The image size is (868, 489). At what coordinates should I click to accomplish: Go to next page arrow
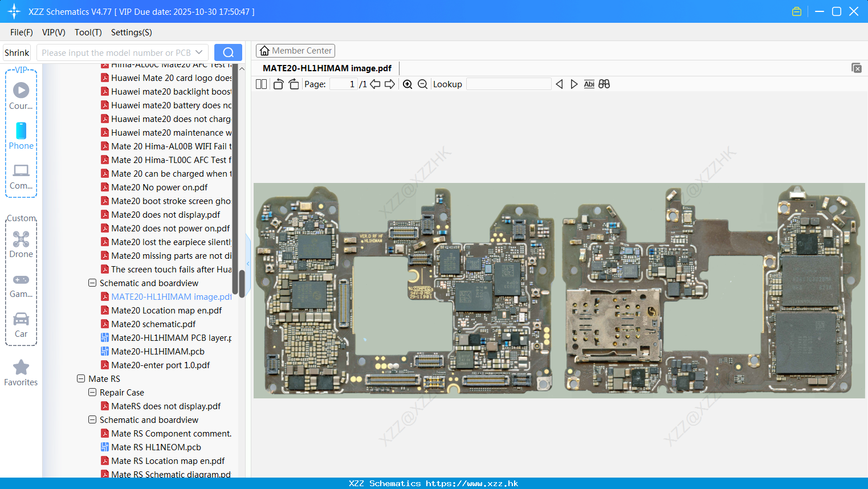(390, 84)
